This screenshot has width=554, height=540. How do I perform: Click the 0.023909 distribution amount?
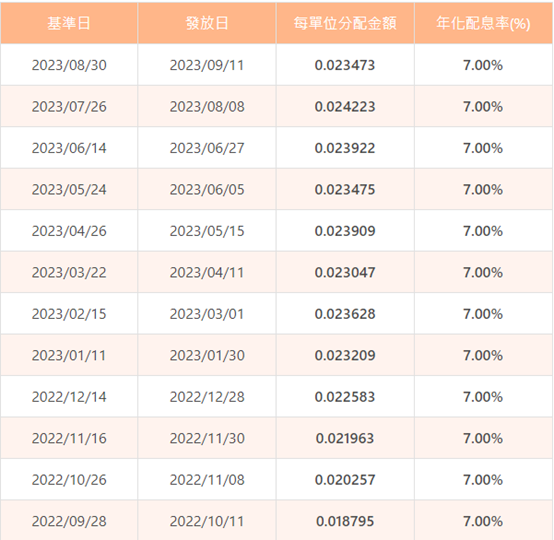pos(345,231)
